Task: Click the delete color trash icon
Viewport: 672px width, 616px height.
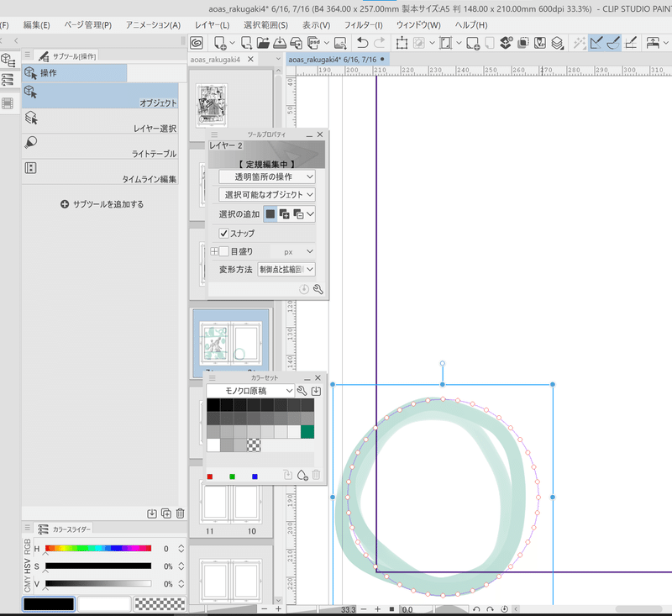Action: 317,475
